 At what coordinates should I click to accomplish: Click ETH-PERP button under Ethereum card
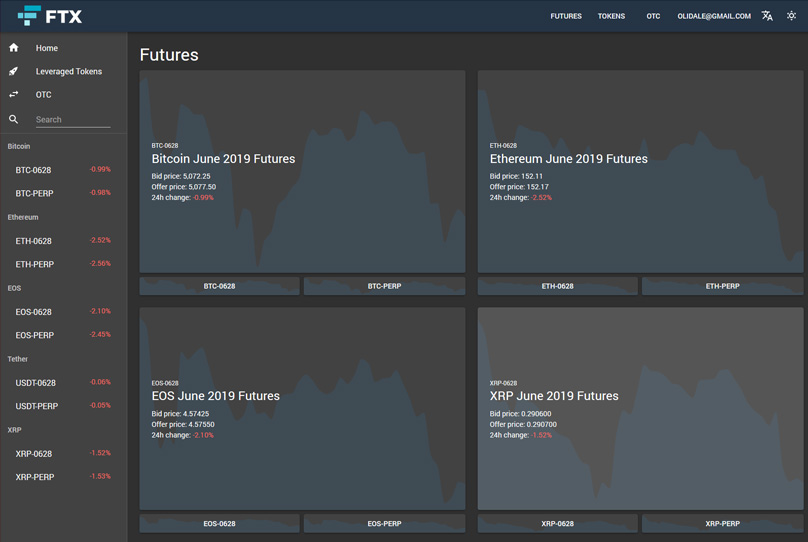[723, 286]
